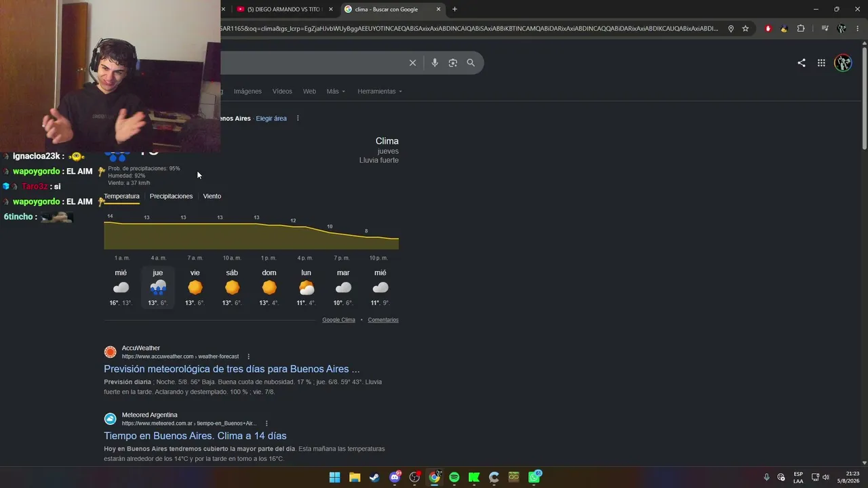The width and height of the screenshot is (868, 488).
Task: Open the Chrome profile avatar
Action: (x=842, y=28)
